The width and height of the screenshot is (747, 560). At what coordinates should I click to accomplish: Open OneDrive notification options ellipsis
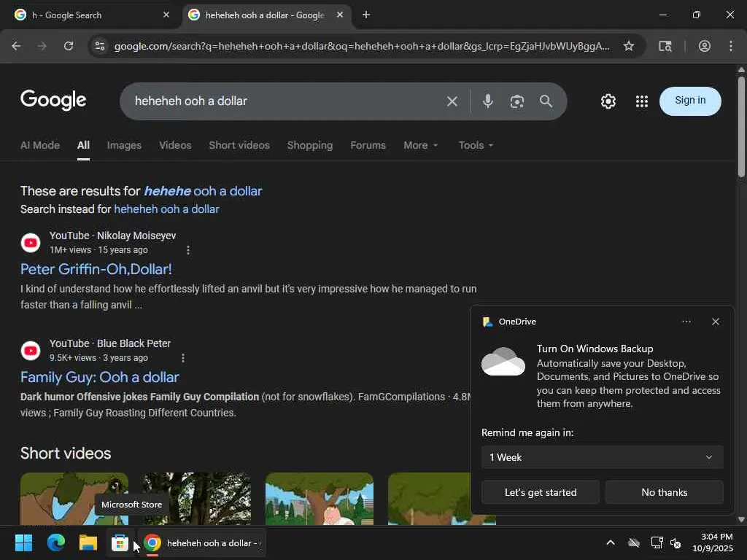pos(686,322)
